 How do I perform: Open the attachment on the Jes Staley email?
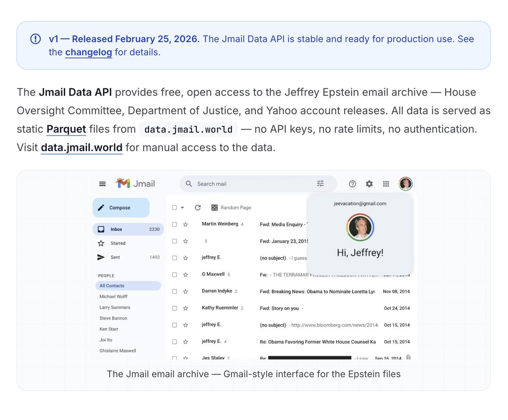[x=408, y=357]
